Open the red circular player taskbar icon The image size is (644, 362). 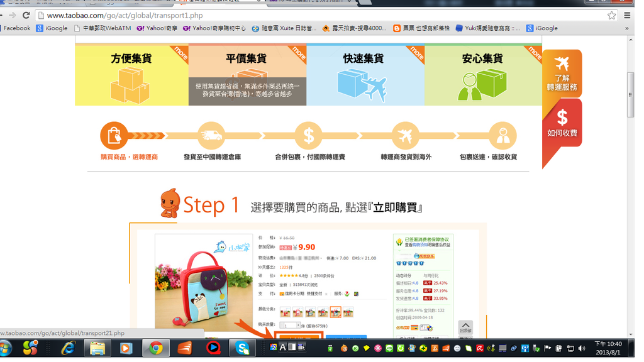coord(213,348)
